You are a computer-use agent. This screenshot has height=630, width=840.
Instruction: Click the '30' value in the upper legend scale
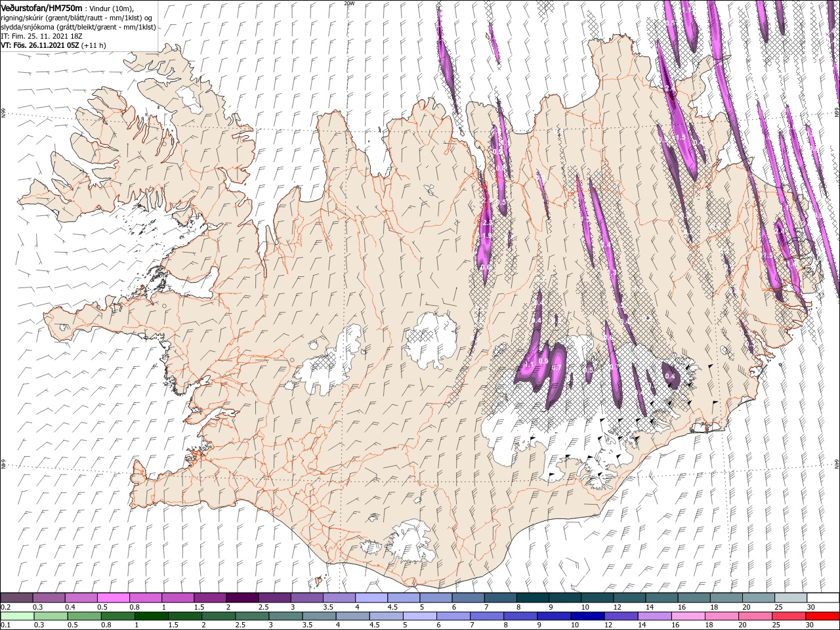point(811,607)
